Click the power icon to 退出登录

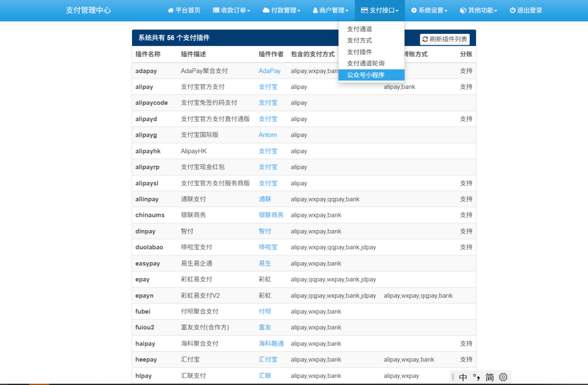pyautogui.click(x=512, y=10)
